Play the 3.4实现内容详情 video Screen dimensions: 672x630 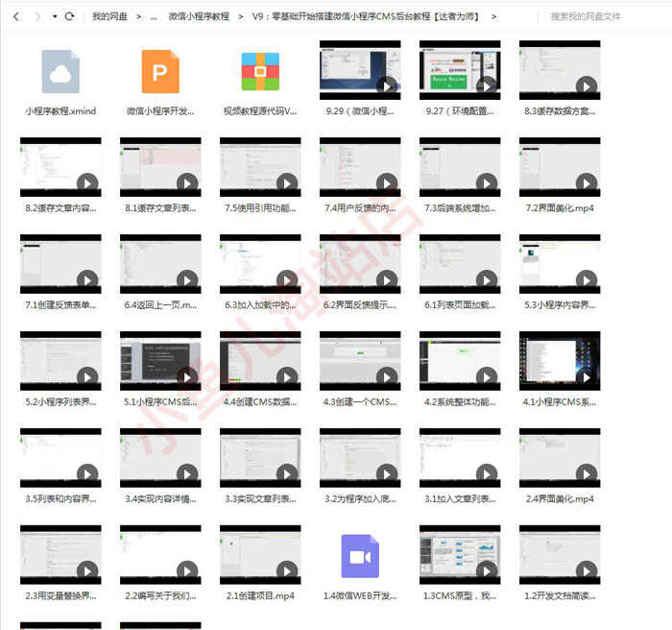[187, 473]
